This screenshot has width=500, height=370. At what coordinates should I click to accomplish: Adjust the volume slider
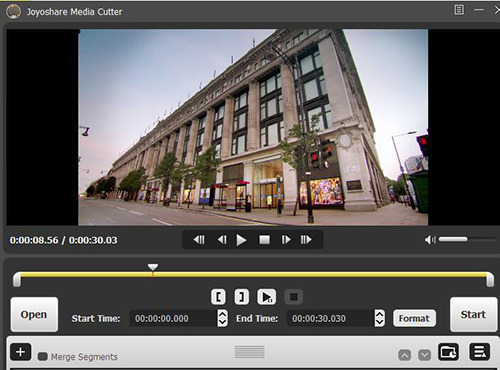point(467,239)
